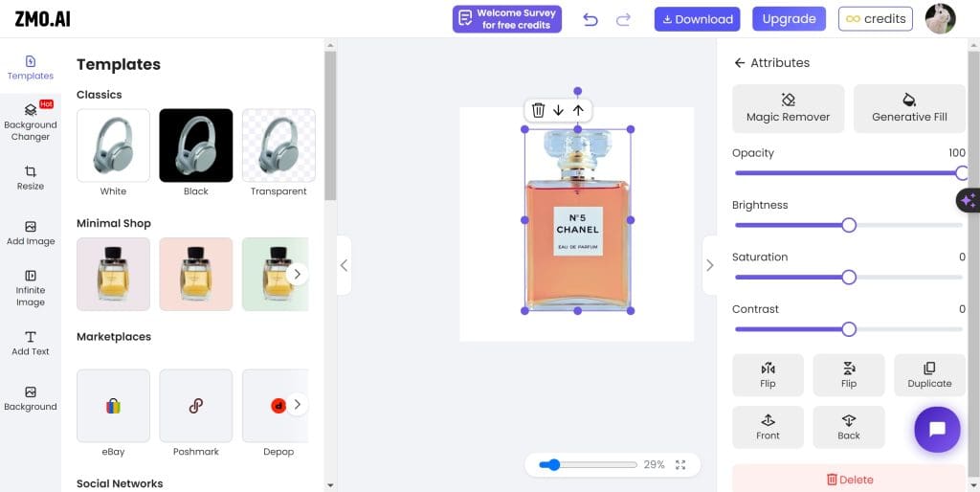Move layer down with down arrow icon
This screenshot has width=980, height=492.
(558, 111)
